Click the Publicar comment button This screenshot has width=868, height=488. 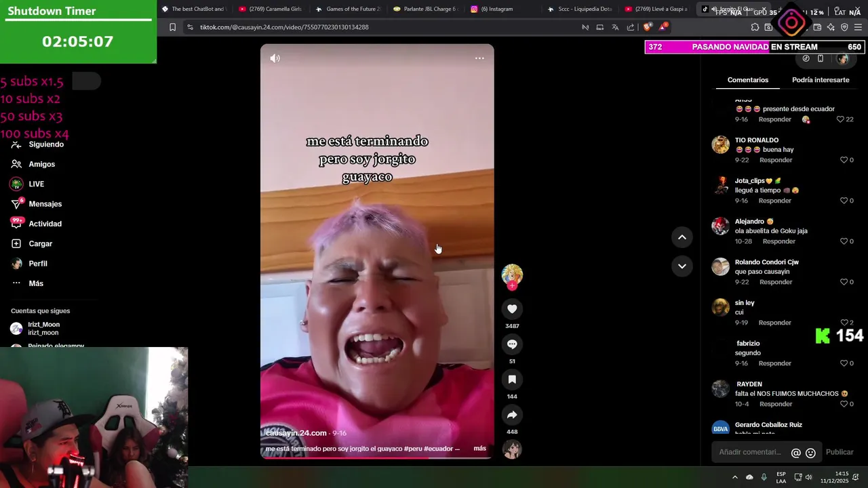(840, 452)
